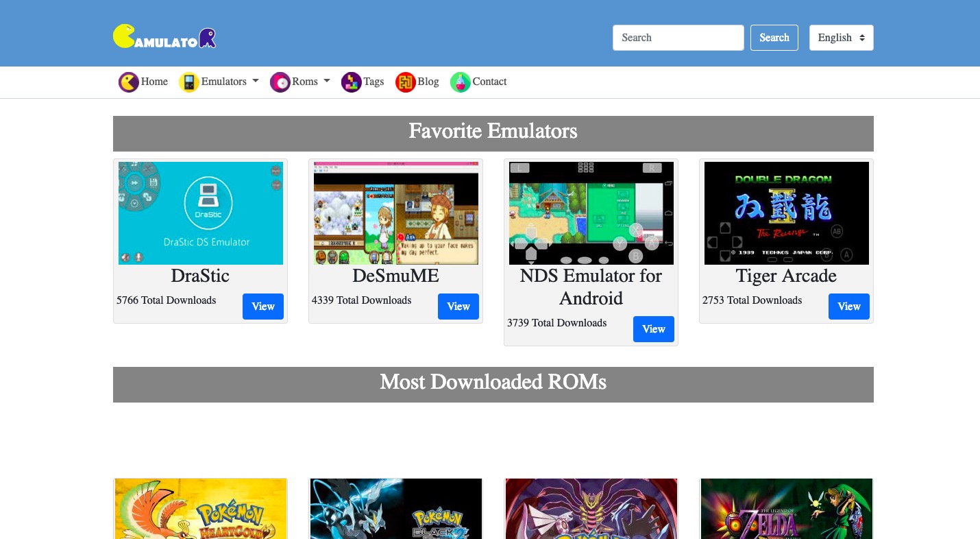Open the English language selector

tap(842, 38)
